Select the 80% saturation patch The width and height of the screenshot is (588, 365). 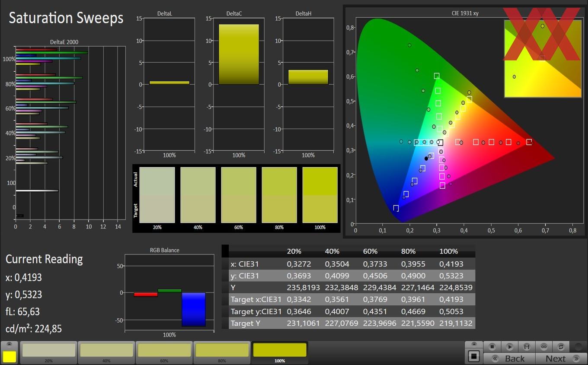(222, 350)
